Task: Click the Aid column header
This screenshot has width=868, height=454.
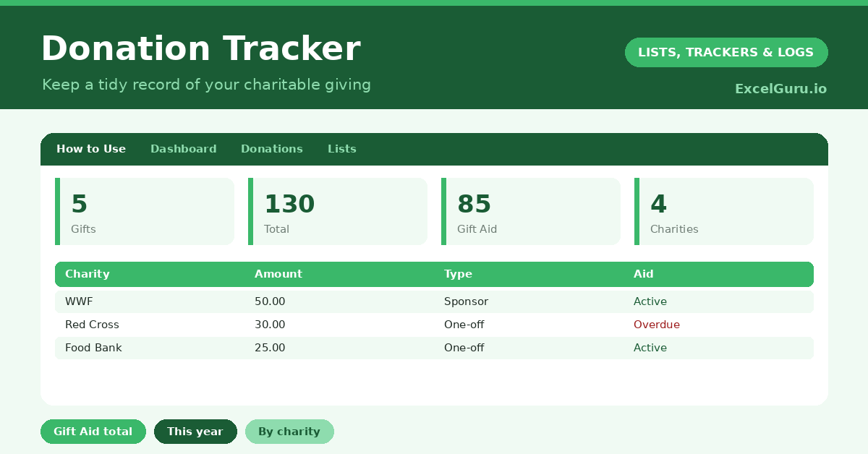Action: [x=644, y=274]
